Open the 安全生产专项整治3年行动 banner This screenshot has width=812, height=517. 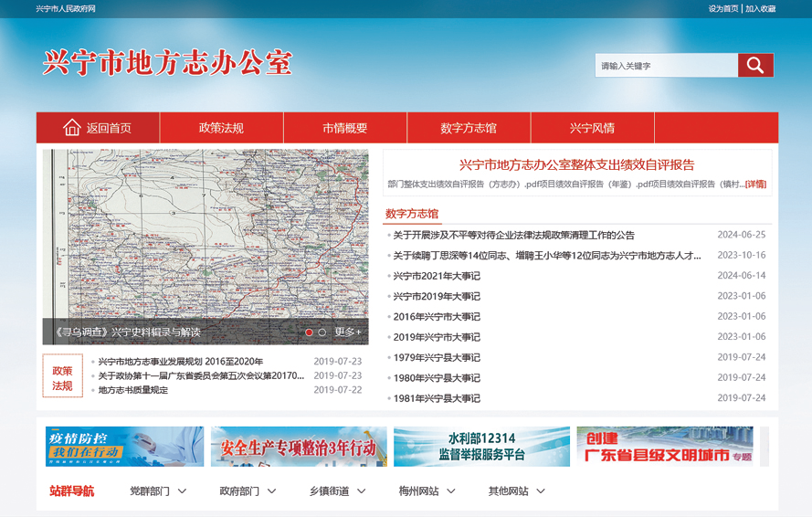(x=299, y=447)
